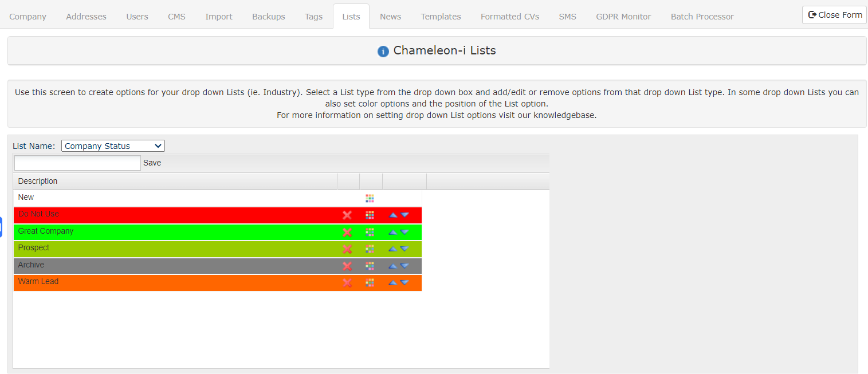Delete the Warm Lead status
868x374 pixels.
347,283
